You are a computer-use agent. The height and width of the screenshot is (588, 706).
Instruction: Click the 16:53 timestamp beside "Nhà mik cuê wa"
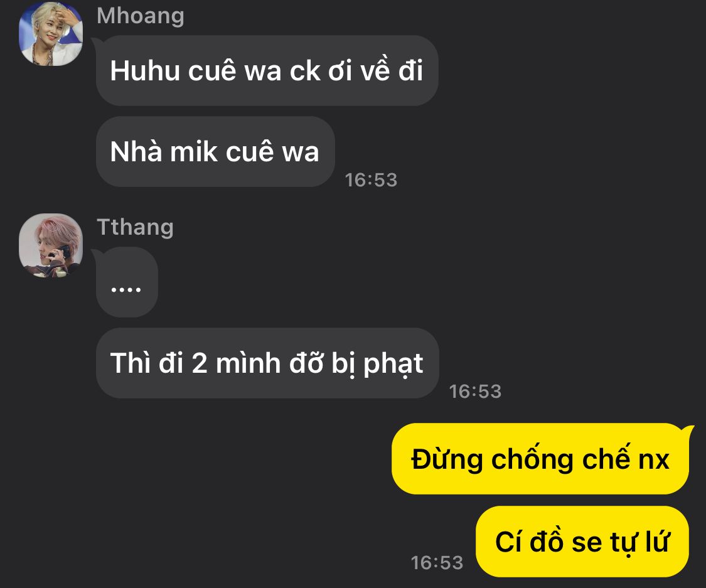click(371, 180)
